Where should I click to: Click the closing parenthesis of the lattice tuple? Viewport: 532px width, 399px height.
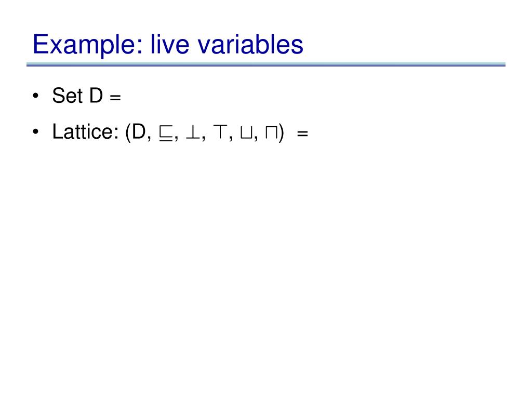(281, 133)
